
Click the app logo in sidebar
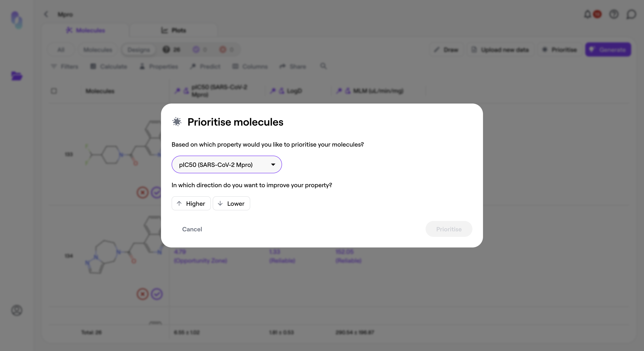point(17,20)
